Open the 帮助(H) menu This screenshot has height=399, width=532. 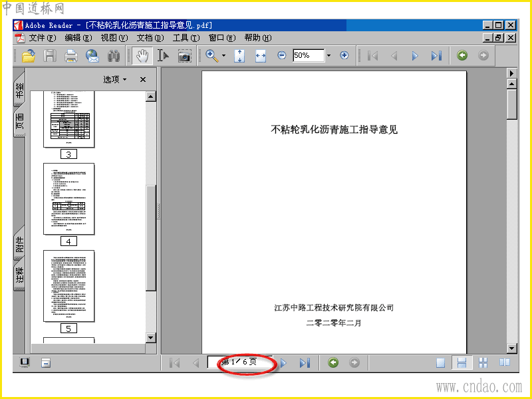pyautogui.click(x=258, y=38)
